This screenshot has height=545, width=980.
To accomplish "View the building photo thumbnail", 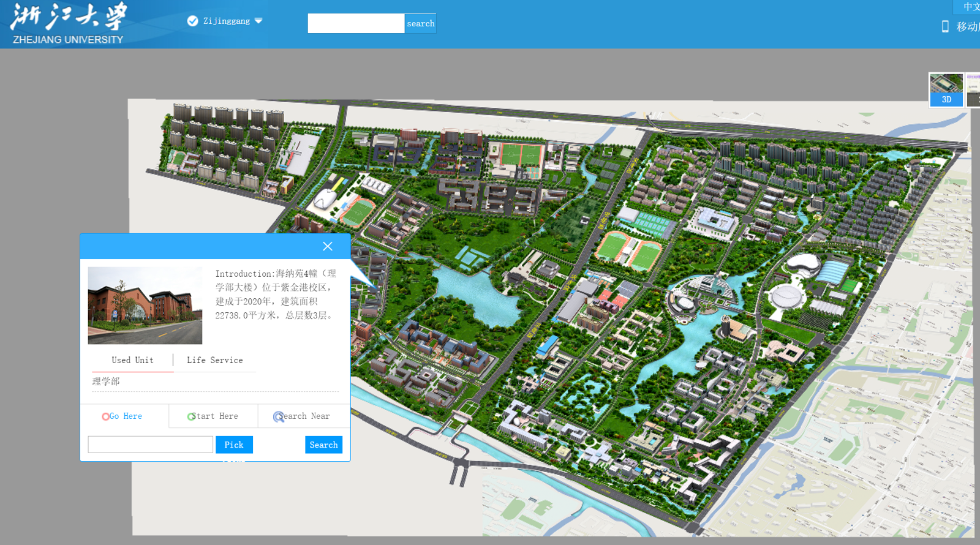I will (x=145, y=305).
